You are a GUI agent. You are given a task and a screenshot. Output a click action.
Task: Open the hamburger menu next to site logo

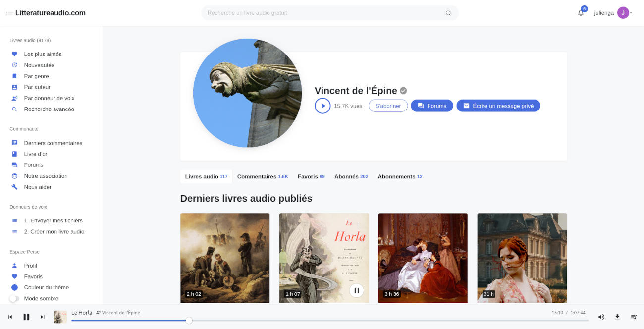coord(9,13)
